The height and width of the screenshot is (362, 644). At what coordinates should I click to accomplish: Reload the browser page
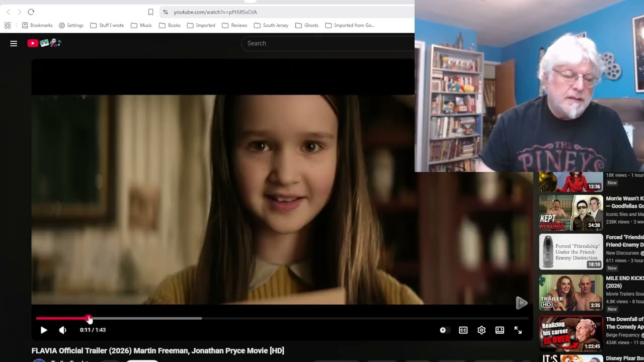(x=31, y=12)
